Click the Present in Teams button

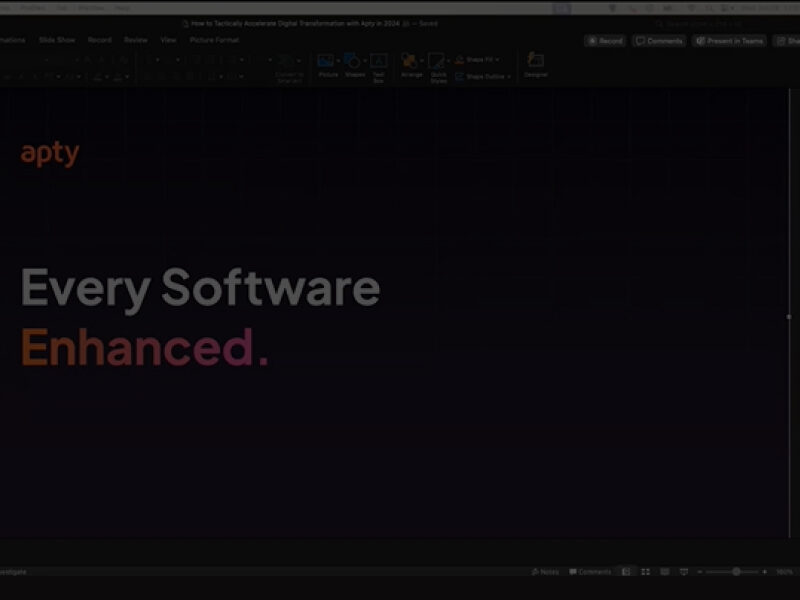click(729, 41)
